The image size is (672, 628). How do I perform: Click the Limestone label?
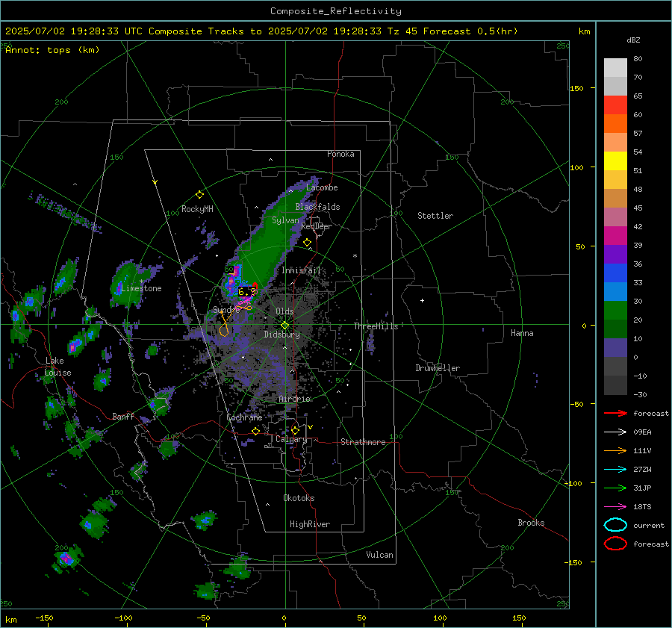[x=141, y=288]
